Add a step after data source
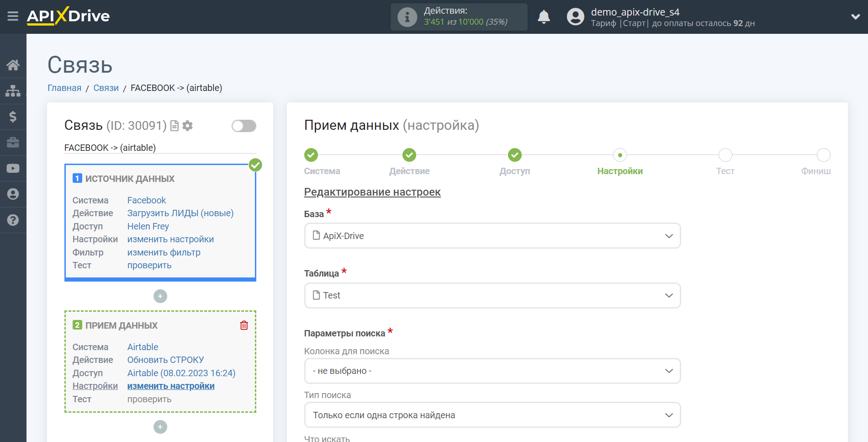 (x=160, y=296)
